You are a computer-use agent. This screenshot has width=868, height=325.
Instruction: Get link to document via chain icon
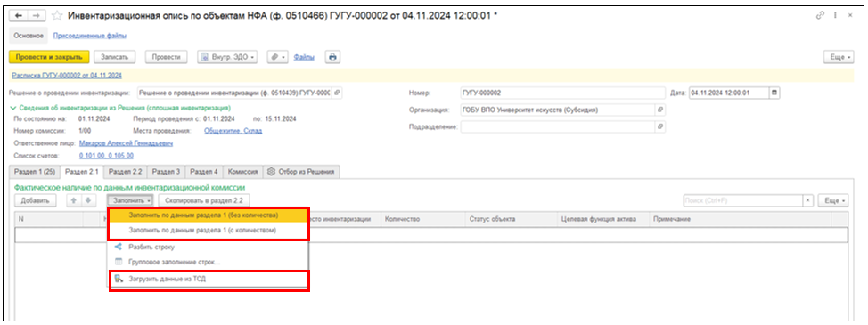tap(822, 16)
